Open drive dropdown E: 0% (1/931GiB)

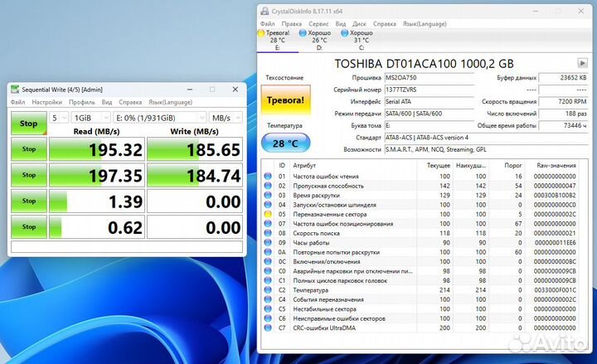[160, 118]
